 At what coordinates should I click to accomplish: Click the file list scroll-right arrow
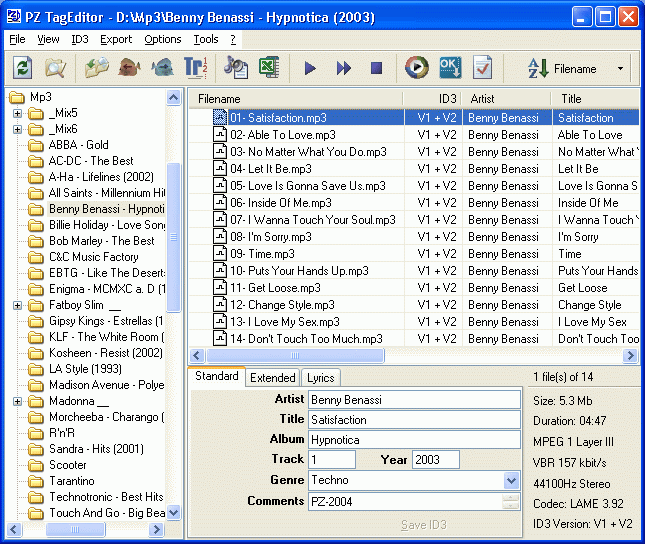pyautogui.click(x=630, y=356)
